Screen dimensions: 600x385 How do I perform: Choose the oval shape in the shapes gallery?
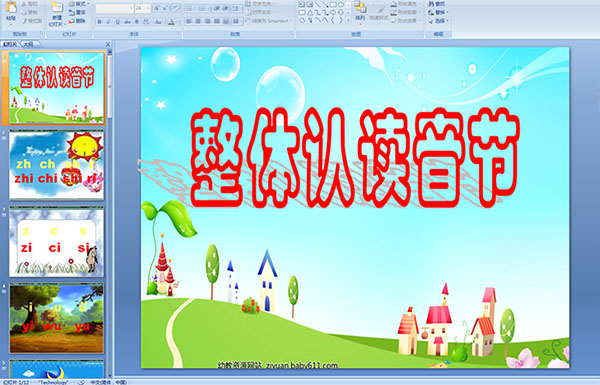tap(341, 5)
